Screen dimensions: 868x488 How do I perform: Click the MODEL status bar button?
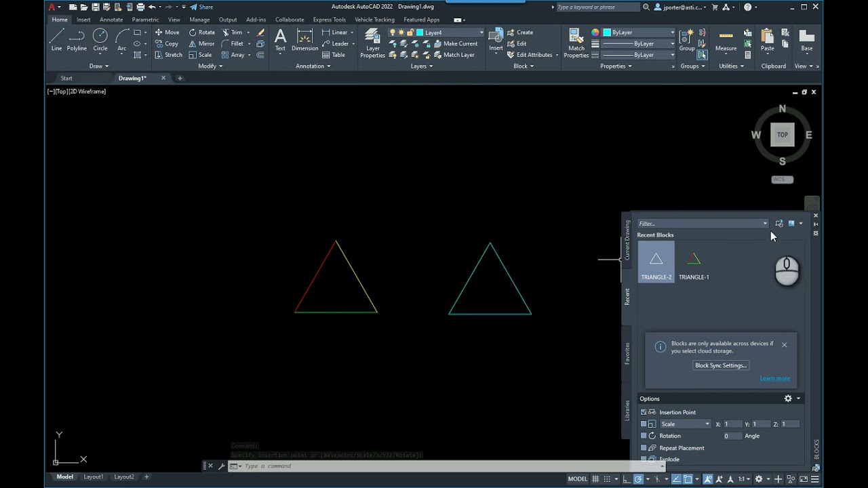click(578, 479)
